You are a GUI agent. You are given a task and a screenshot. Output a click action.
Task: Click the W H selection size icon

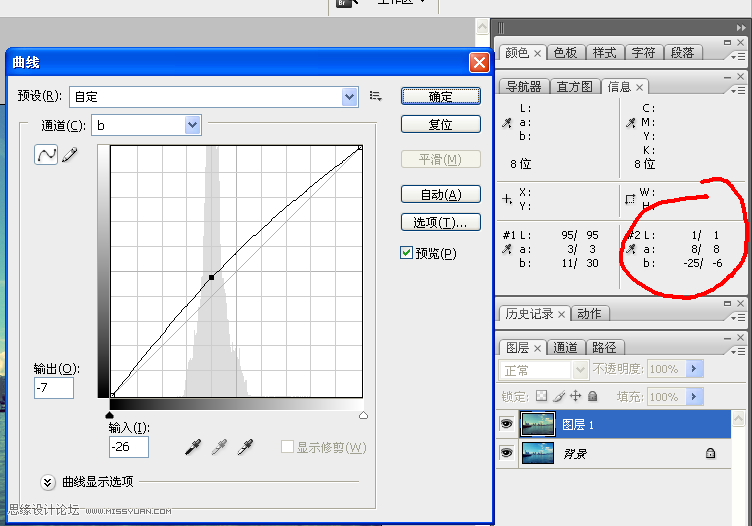(x=630, y=199)
